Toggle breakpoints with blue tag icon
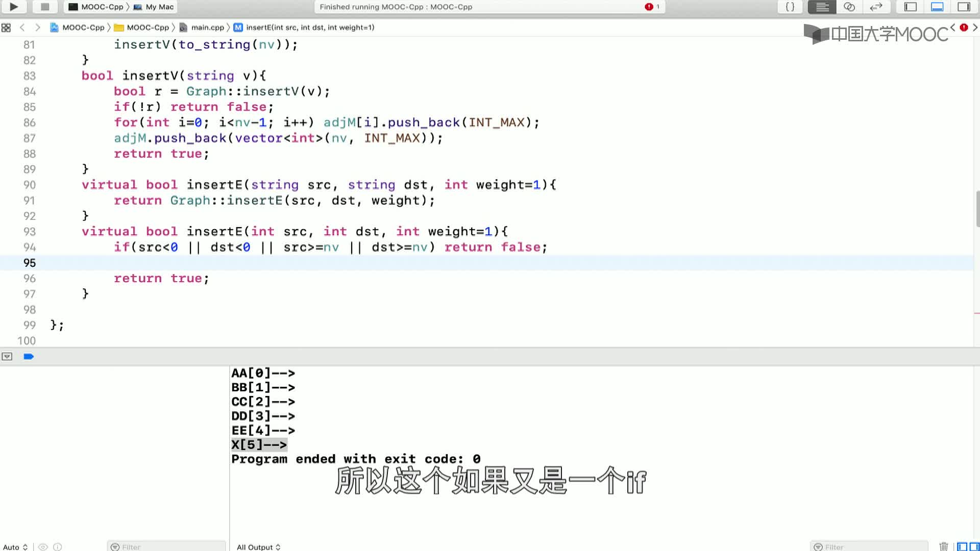This screenshot has height=551, width=980. [x=29, y=357]
